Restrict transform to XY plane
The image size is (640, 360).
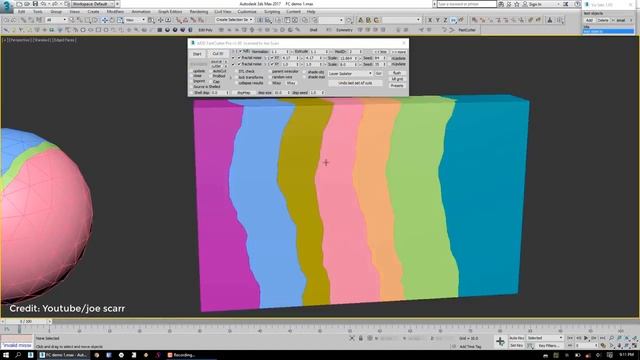(453, 20)
